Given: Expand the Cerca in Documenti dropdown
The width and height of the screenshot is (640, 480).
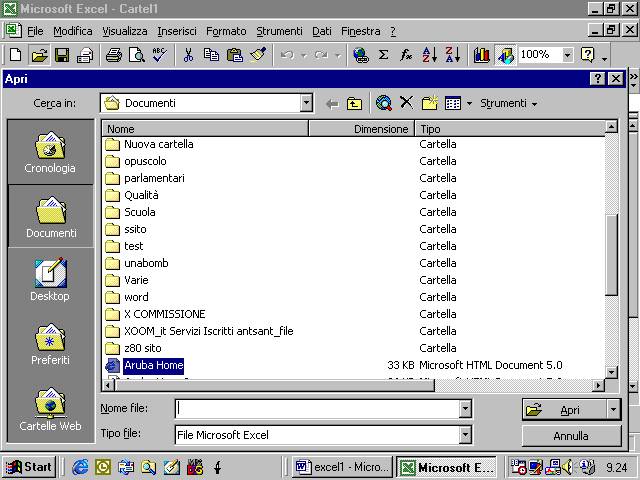Looking at the screenshot, I should coord(306,103).
